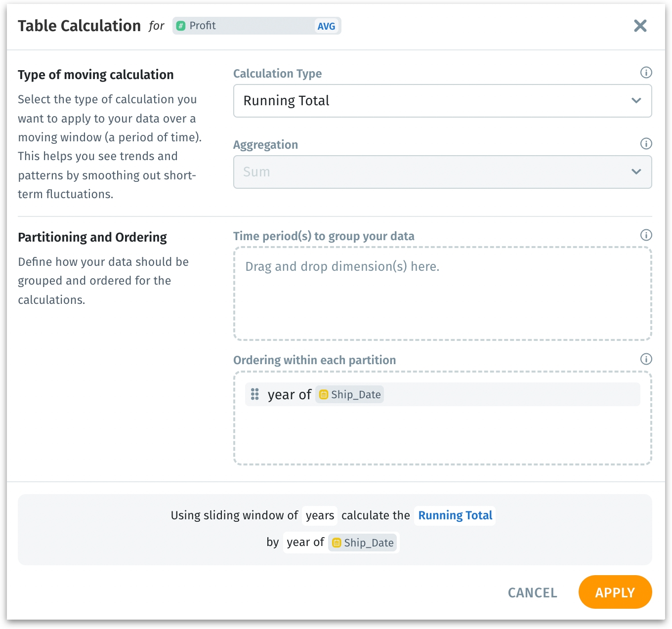This screenshot has height=629, width=672.
Task: Click the 'Partitioning and Ordering' heading
Action: [x=92, y=237]
